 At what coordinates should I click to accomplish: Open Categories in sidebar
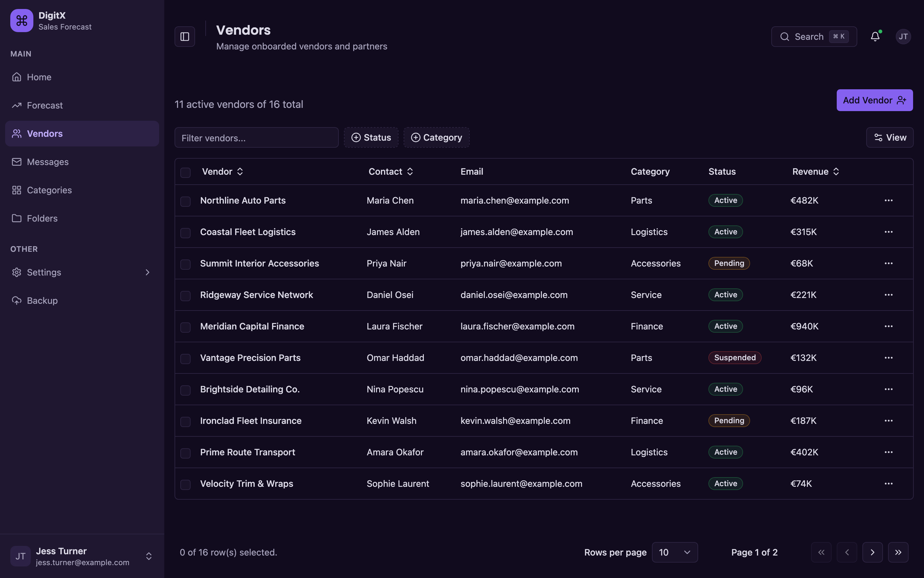click(x=82, y=190)
